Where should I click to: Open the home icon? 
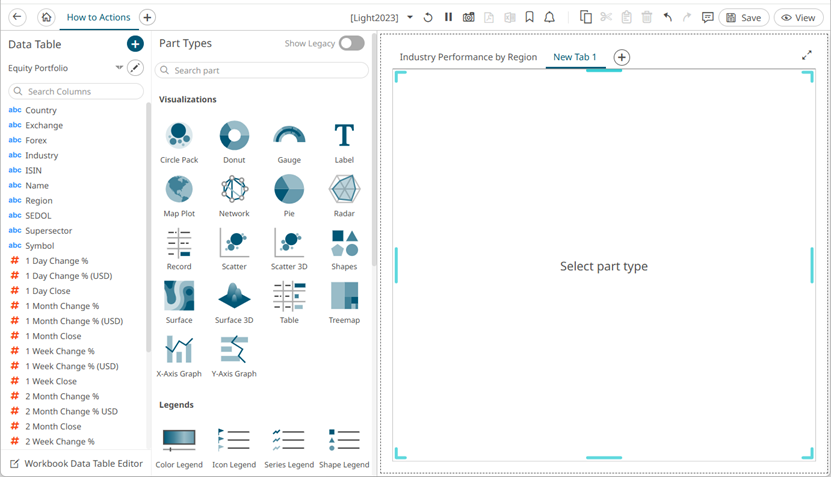coord(47,17)
